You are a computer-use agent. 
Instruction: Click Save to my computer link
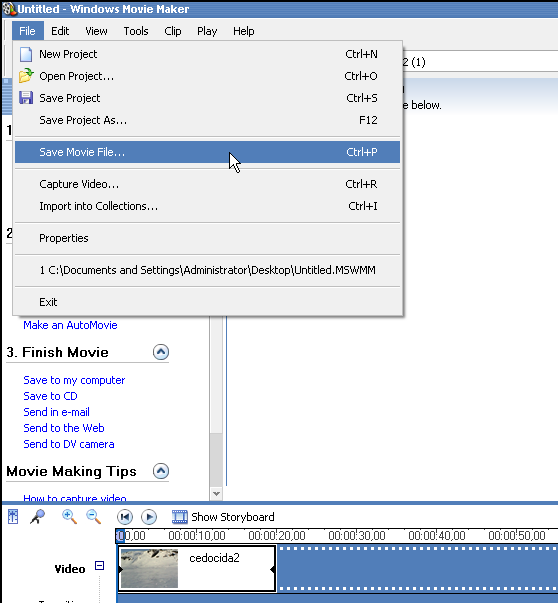(74, 380)
